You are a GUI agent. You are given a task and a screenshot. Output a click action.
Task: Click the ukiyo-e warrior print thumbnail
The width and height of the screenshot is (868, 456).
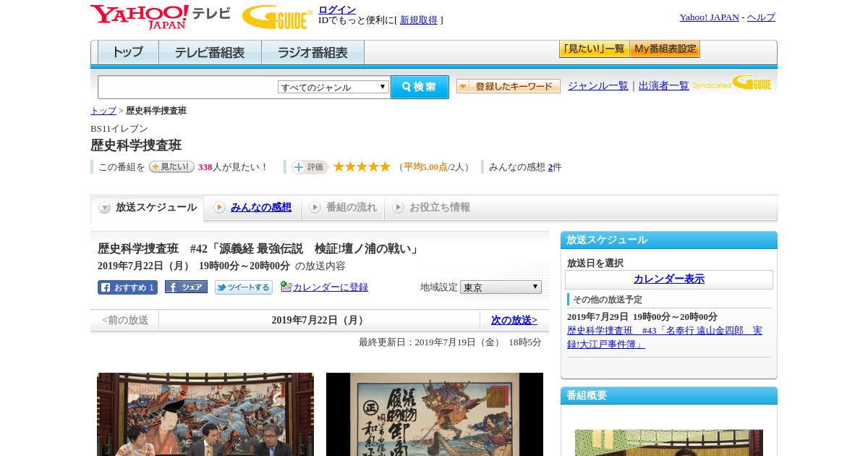point(435,414)
